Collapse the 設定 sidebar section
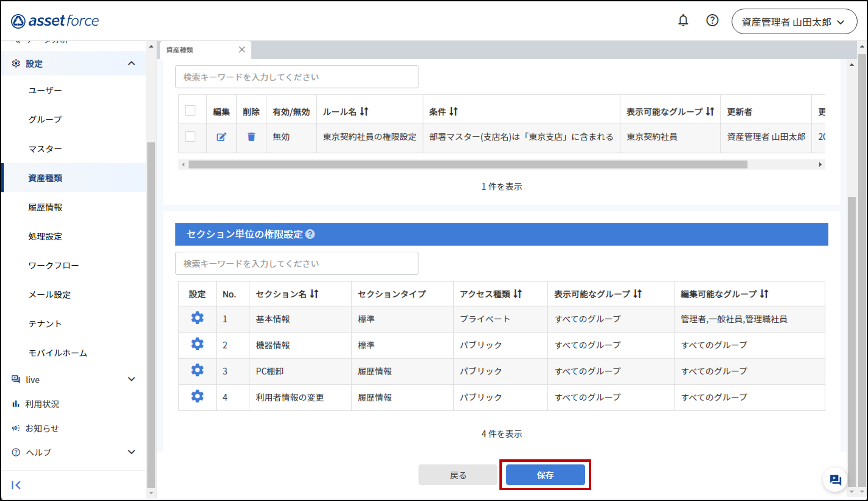868x501 pixels. coord(131,63)
